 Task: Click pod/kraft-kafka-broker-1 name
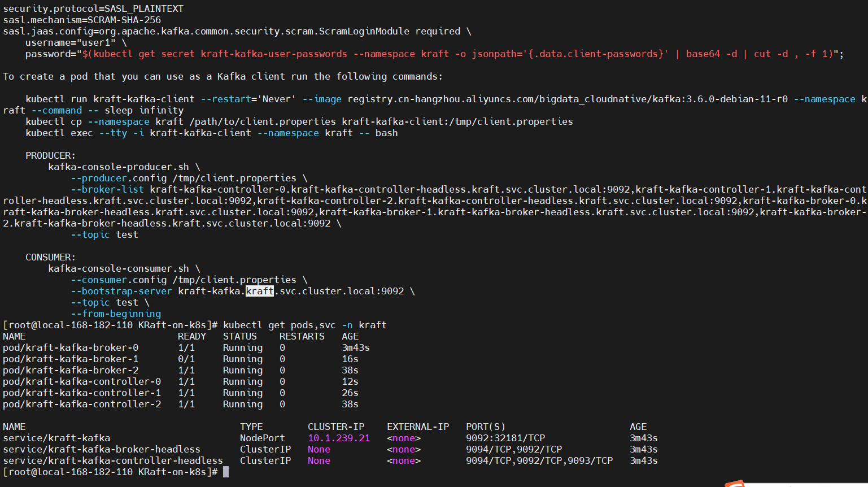(x=71, y=359)
